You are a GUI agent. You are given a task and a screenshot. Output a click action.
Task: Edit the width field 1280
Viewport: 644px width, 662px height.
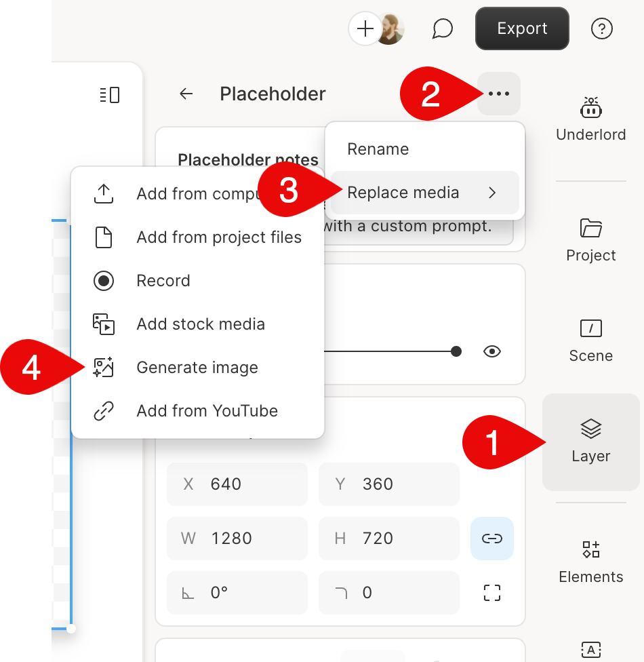(237, 539)
